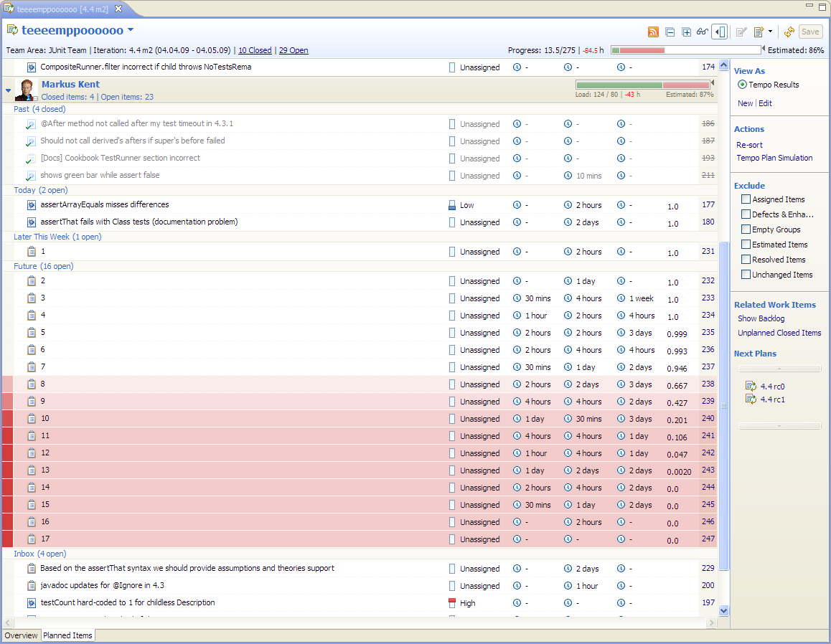The width and height of the screenshot is (831, 644).
Task: Click the Collapse All toolbar icon
Action: tap(670, 32)
